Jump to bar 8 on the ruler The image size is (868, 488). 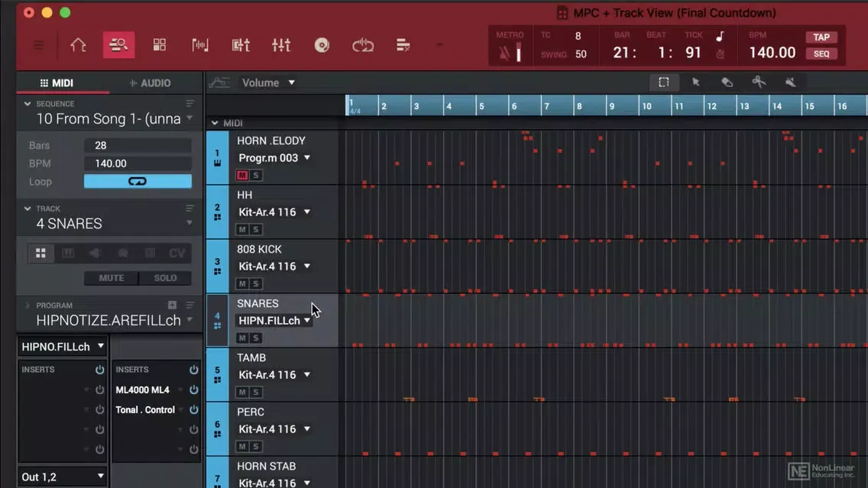click(579, 105)
